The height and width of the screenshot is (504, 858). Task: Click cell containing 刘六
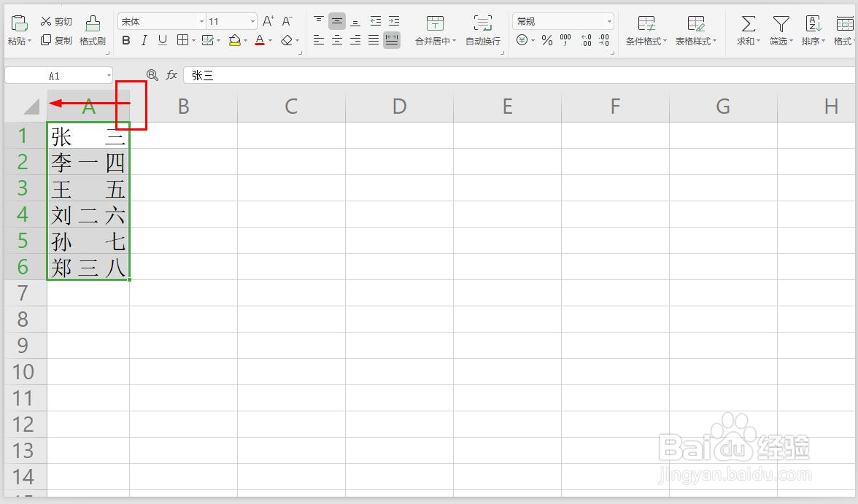coord(88,214)
